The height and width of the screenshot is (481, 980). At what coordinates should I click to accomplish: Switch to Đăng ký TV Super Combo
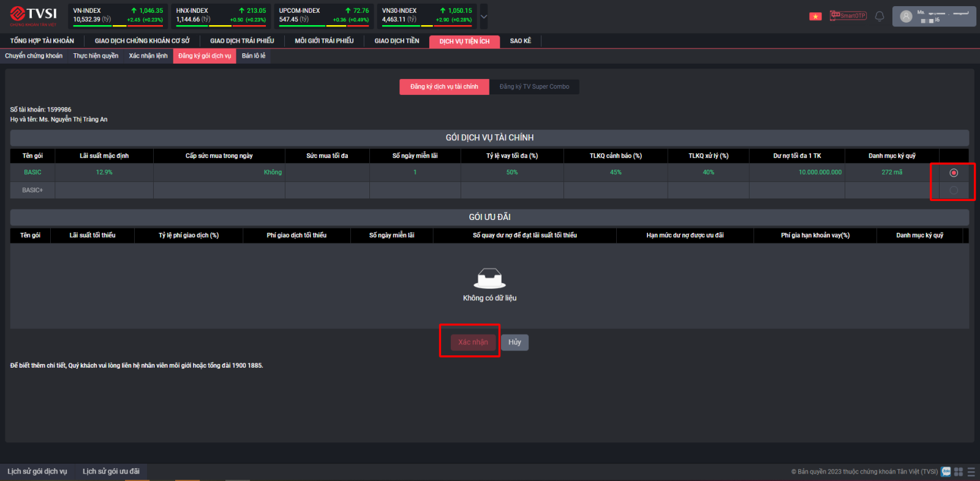click(x=534, y=87)
